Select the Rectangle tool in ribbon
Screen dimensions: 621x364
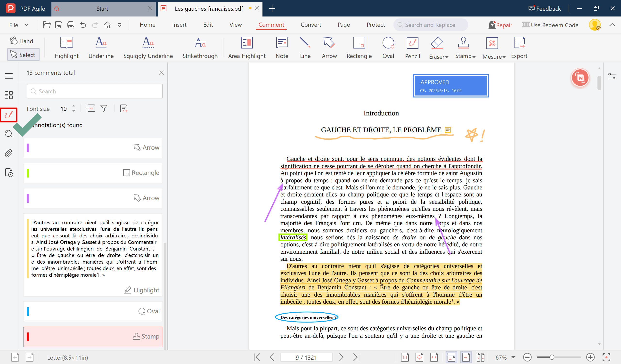359,48
